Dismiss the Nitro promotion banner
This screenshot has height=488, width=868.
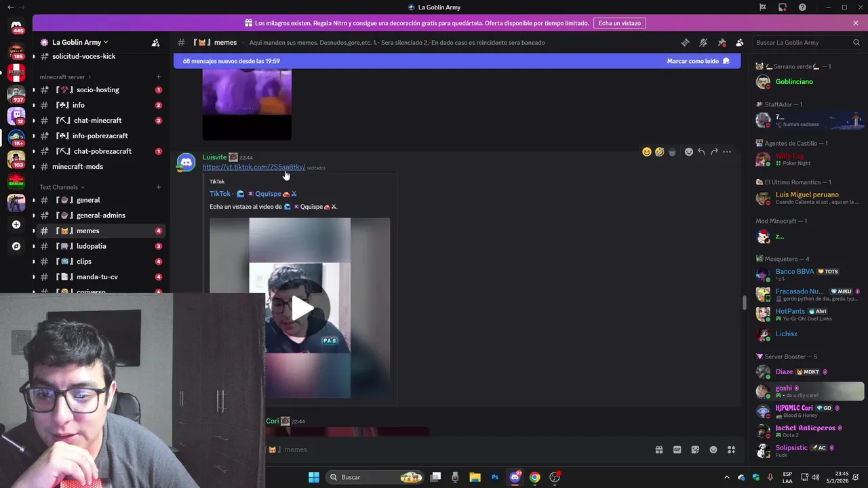856,23
